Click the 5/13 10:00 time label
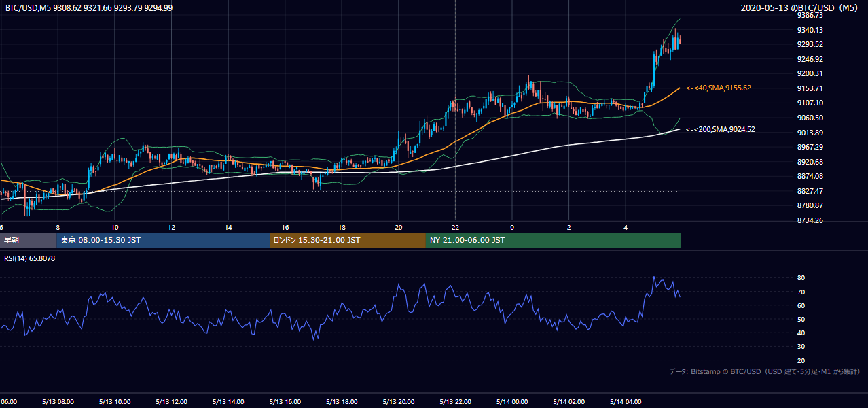 [x=115, y=402]
